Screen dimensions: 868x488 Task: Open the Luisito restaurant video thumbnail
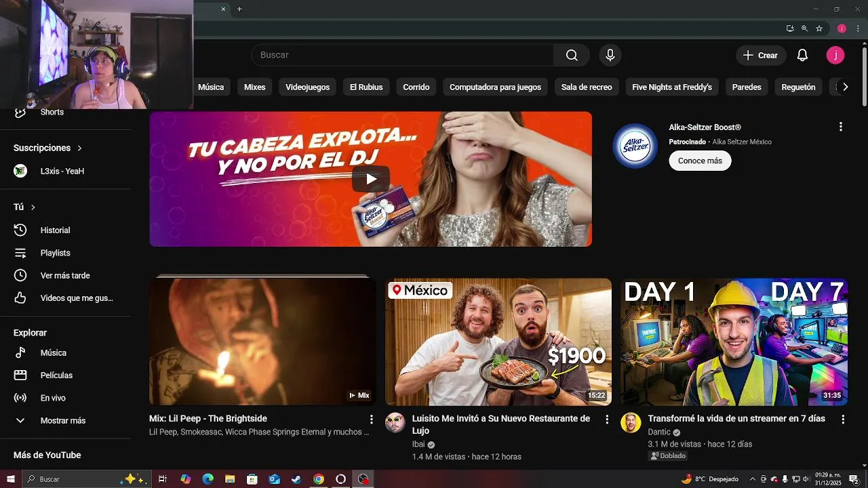498,342
